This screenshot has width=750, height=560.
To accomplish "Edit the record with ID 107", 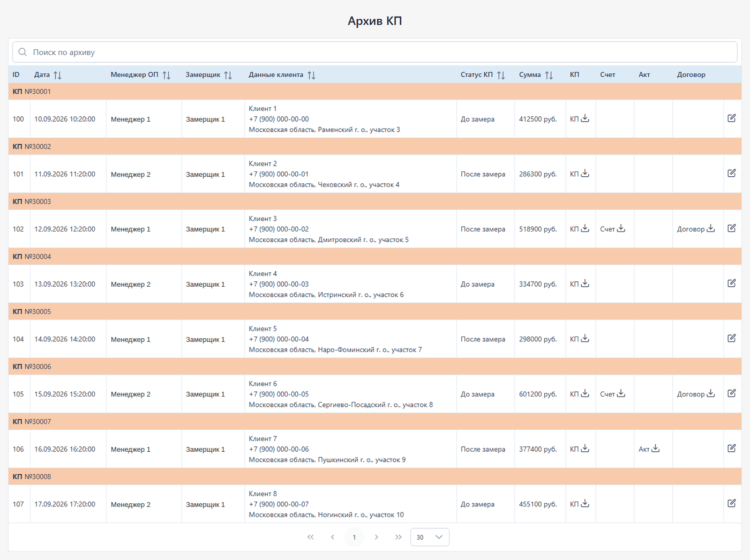I will [732, 504].
